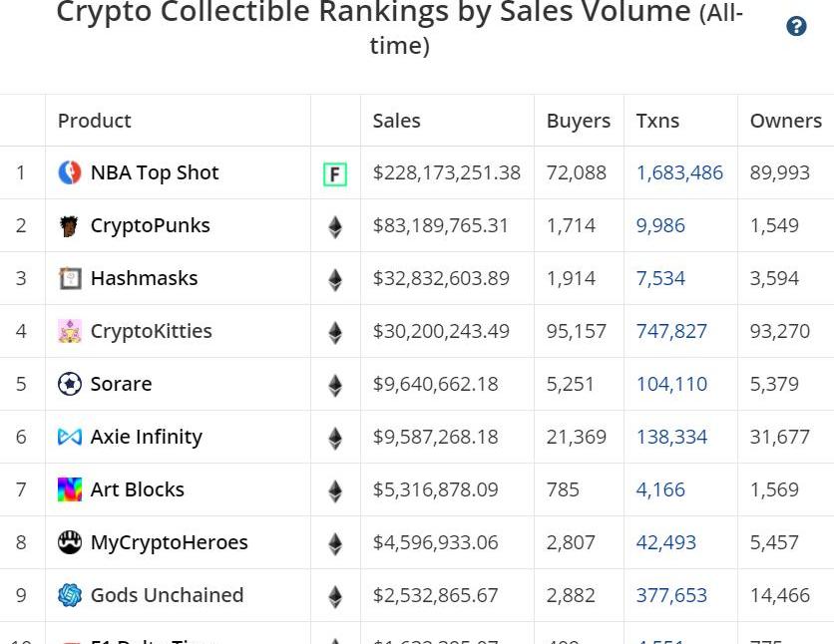Click the MyCryptoHeroes logo icon
Image resolution: width=834 pixels, height=644 pixels.
pyautogui.click(x=69, y=542)
